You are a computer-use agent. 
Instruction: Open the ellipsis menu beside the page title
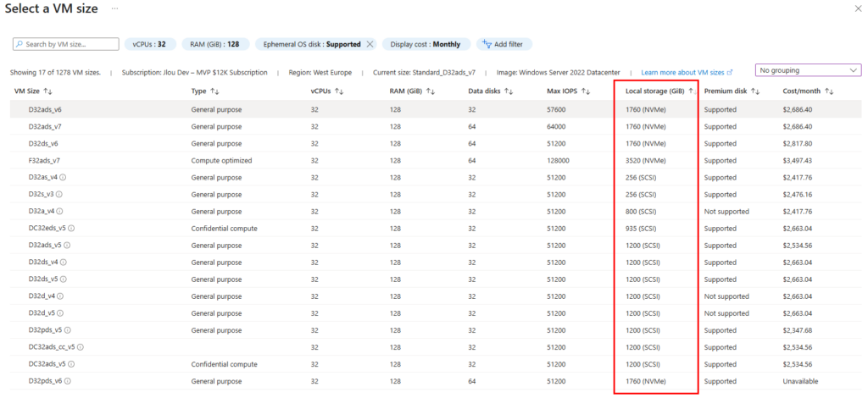click(114, 8)
